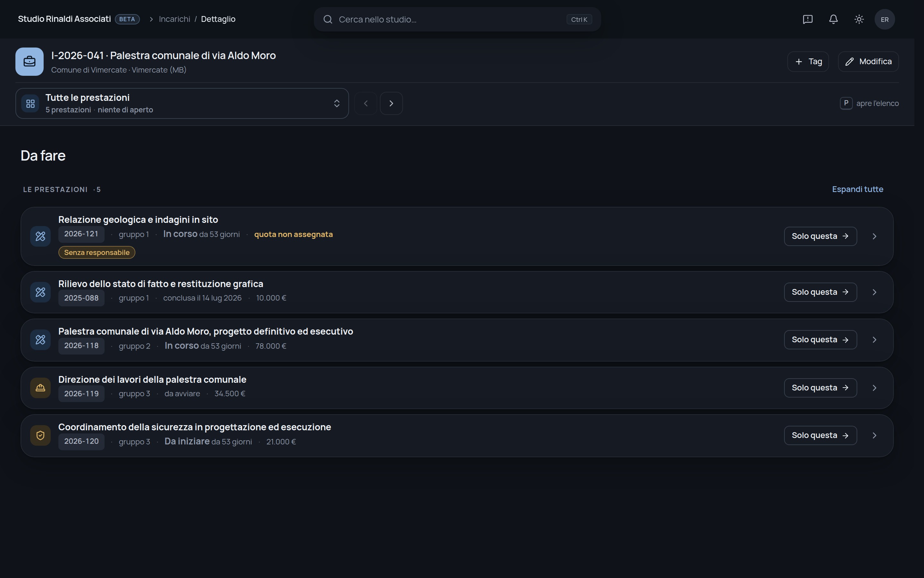
Task: Open Tutte le prestazioni selector dropdown
Action: point(182,103)
